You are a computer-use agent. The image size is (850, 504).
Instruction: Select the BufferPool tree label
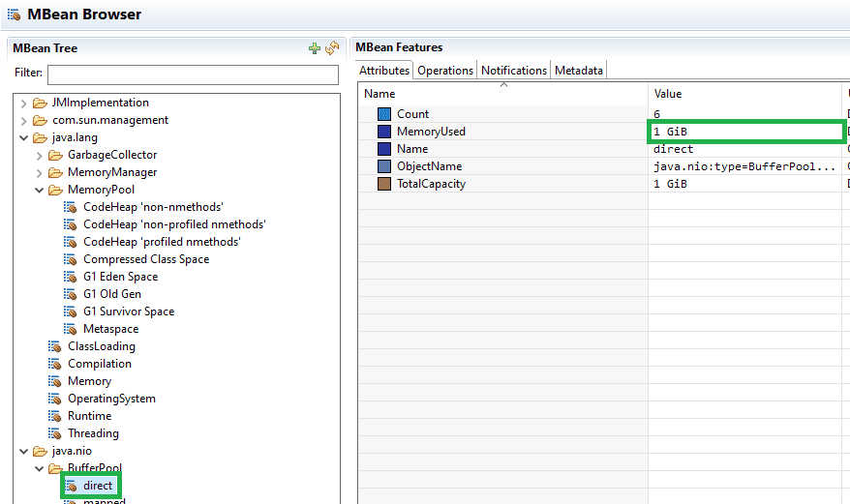coord(95,468)
